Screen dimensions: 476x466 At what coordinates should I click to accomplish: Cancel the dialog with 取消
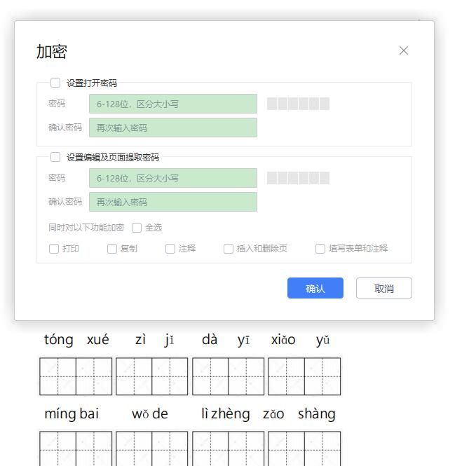pos(384,288)
